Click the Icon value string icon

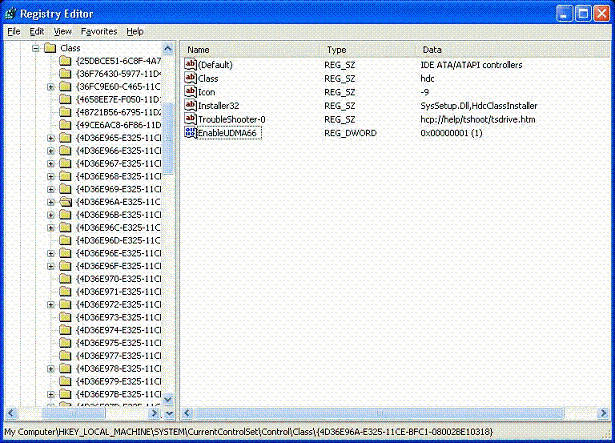point(190,92)
